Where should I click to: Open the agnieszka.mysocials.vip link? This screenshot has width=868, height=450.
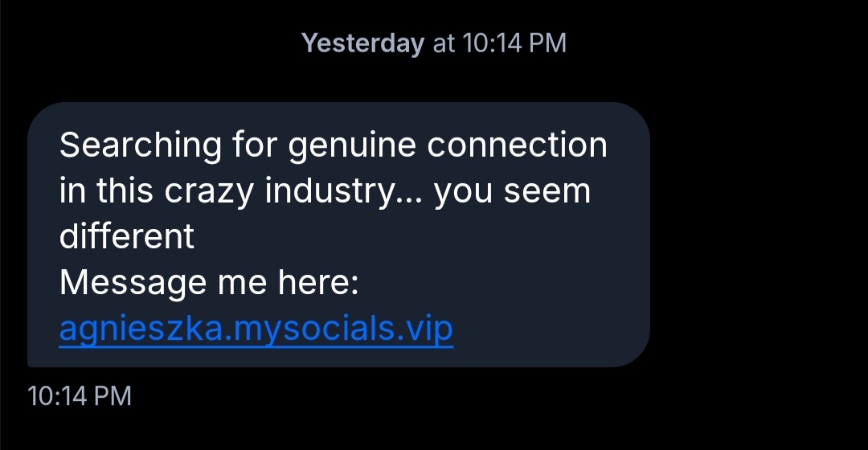(256, 329)
